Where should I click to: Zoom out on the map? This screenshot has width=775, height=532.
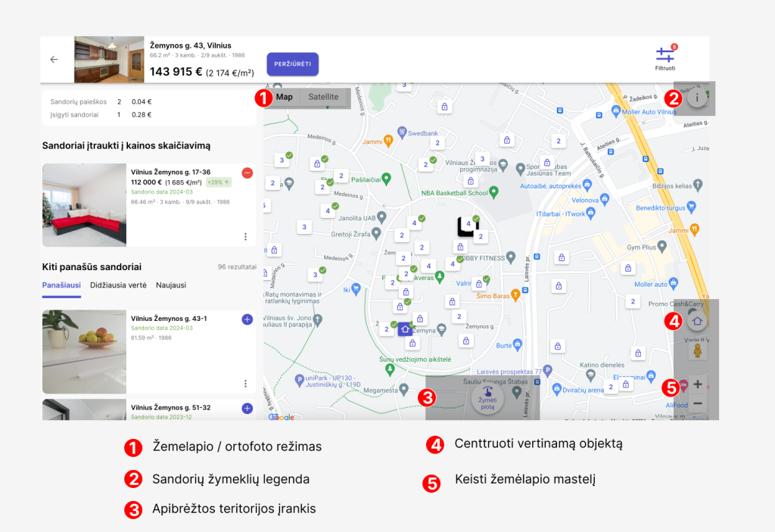point(698,404)
